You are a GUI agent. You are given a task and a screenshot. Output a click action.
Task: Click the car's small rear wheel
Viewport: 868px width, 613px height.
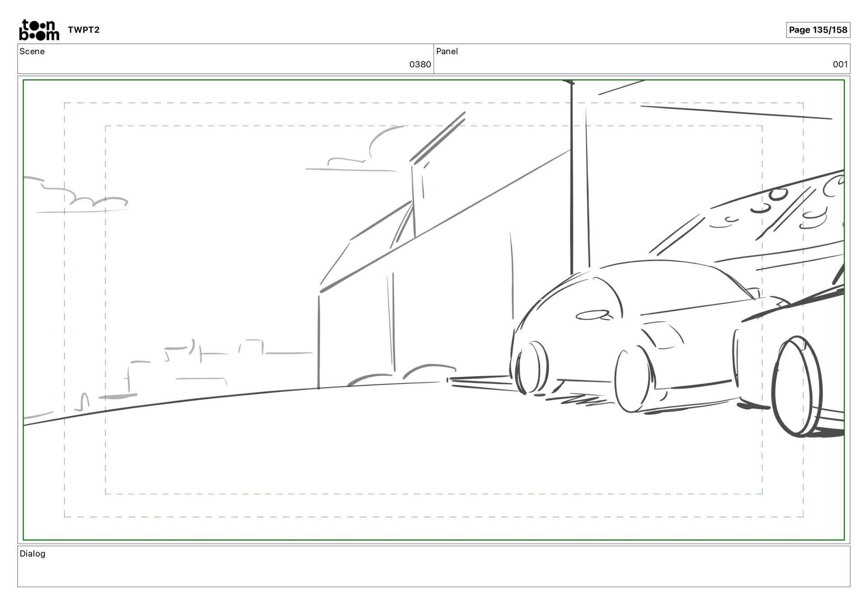[x=533, y=367]
